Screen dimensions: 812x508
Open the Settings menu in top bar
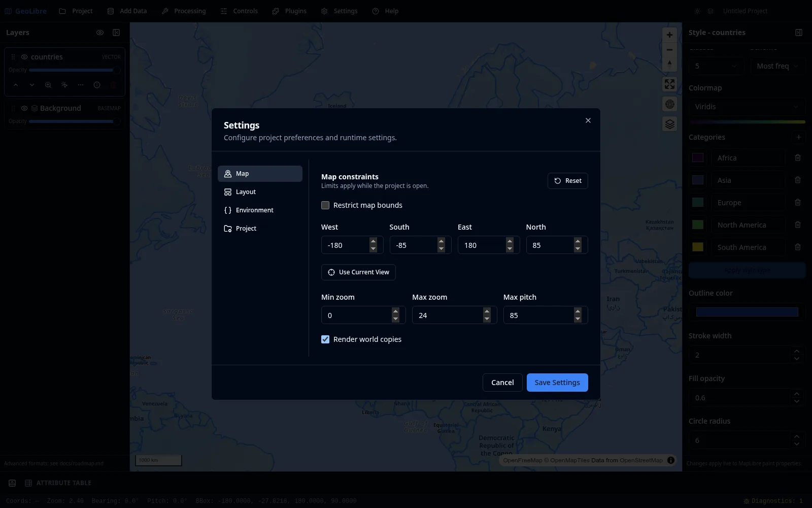point(340,11)
